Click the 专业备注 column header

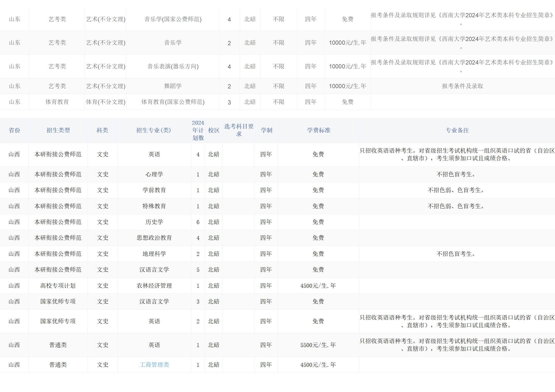(457, 130)
